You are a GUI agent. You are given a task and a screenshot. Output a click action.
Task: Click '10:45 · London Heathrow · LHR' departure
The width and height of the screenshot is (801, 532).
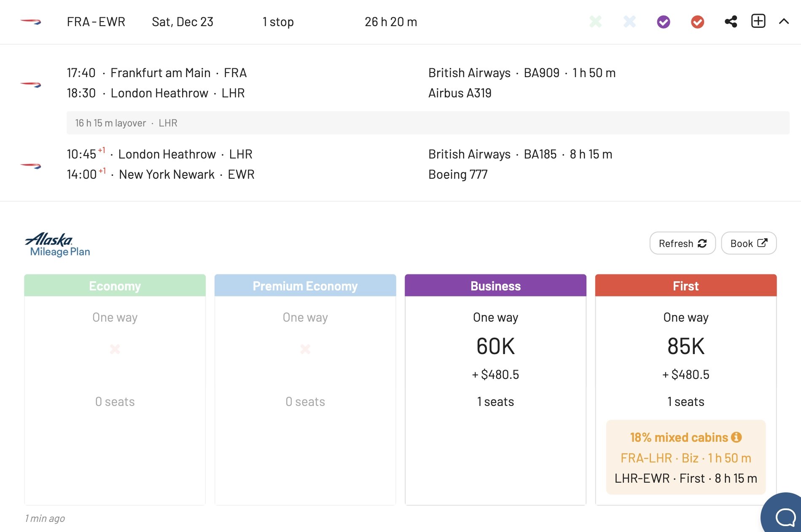pos(159,154)
